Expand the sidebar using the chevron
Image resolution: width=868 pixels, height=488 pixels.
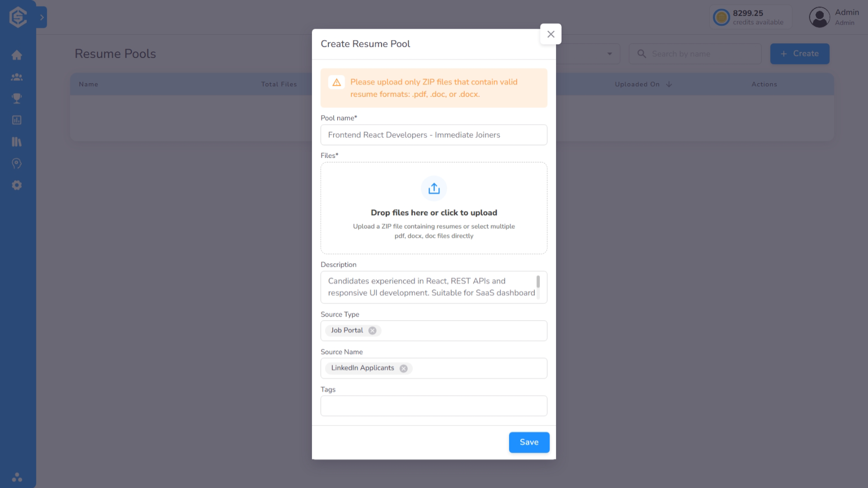[42, 17]
